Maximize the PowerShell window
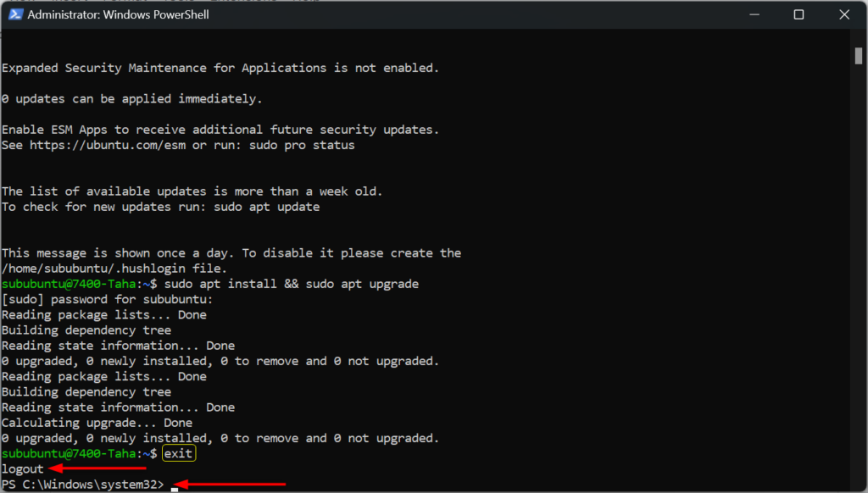The height and width of the screenshot is (493, 868). point(798,14)
